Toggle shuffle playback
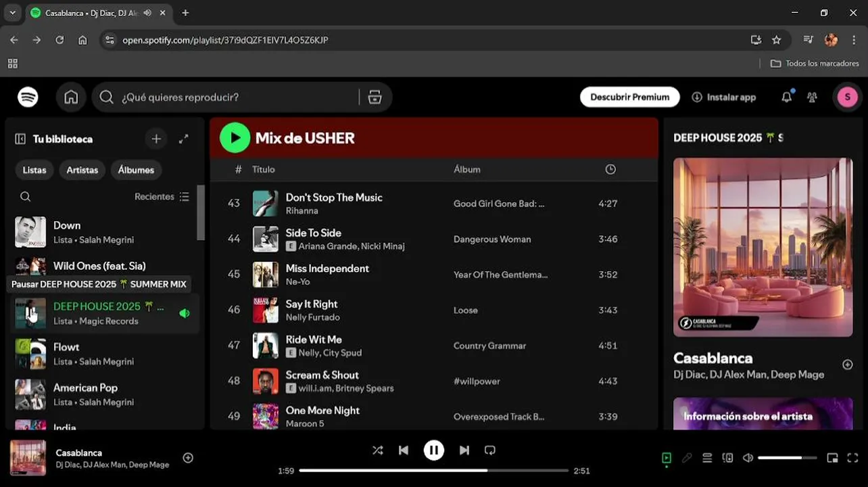This screenshot has height=487, width=868. (x=377, y=450)
